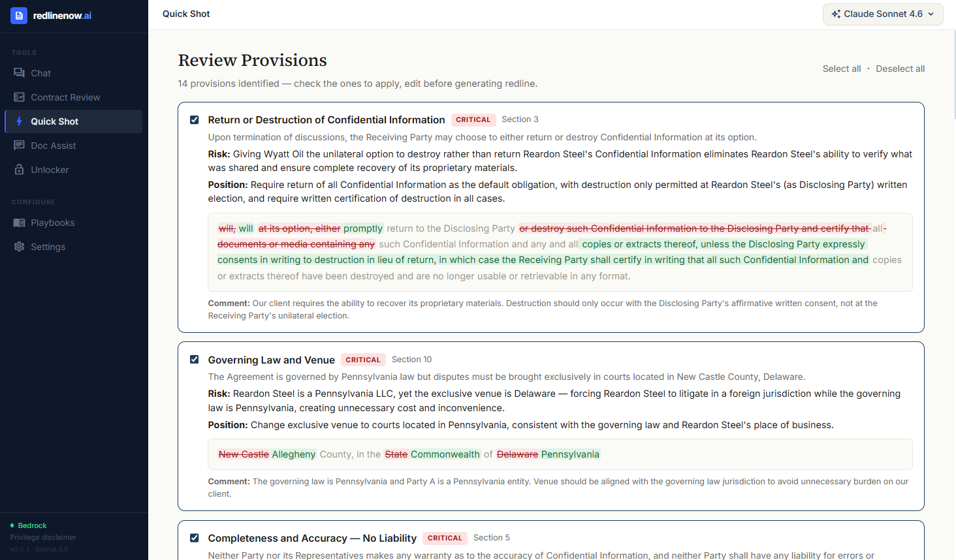Uncheck the Governing Law and Venue provision
This screenshot has width=956, height=560.
coord(194,359)
